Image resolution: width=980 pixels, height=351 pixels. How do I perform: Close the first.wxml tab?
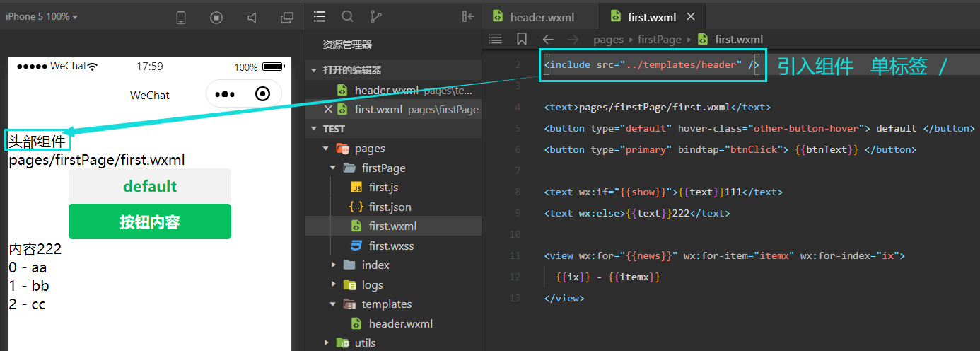tap(691, 17)
